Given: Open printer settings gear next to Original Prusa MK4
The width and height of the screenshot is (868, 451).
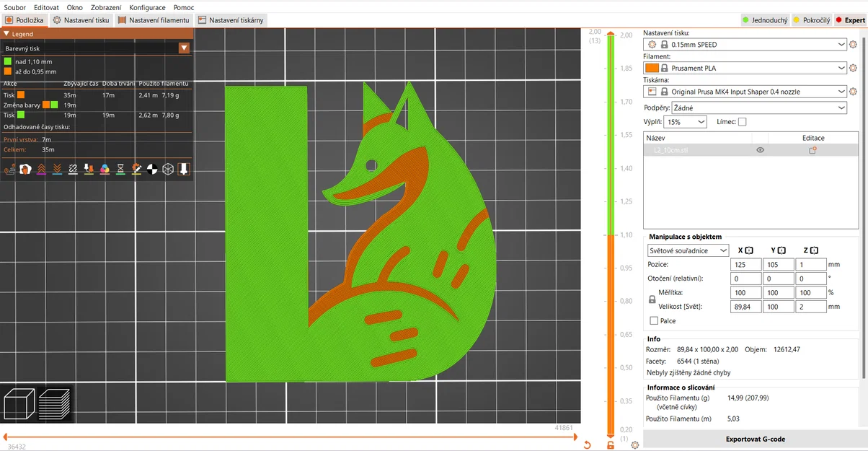Looking at the screenshot, I should pyautogui.click(x=854, y=92).
